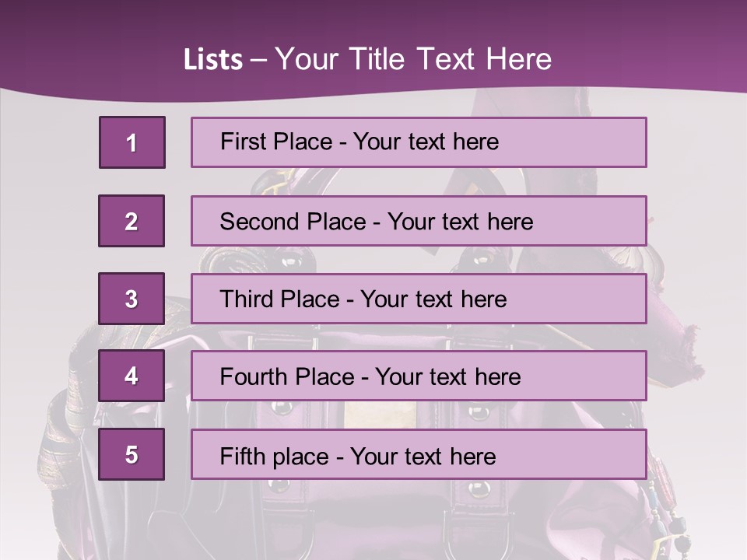747x560 pixels.
Task: Select the Fifth place text bar
Action: (419, 454)
